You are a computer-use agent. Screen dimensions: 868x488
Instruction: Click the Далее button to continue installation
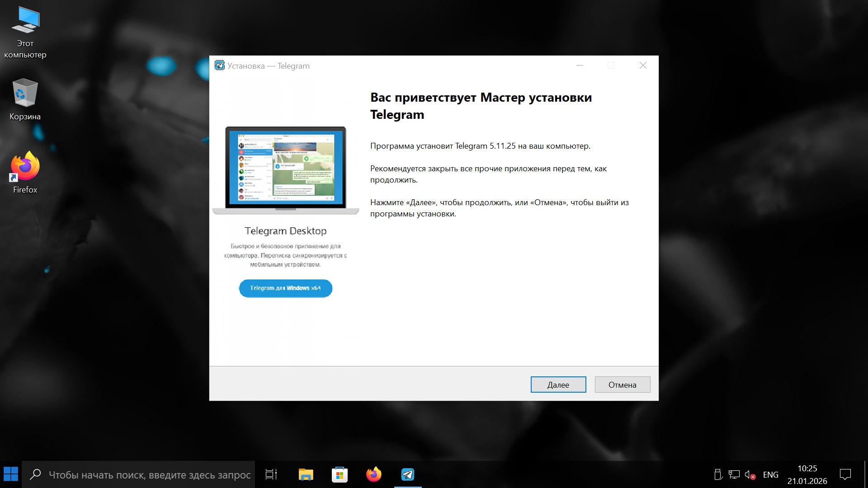[558, 385]
